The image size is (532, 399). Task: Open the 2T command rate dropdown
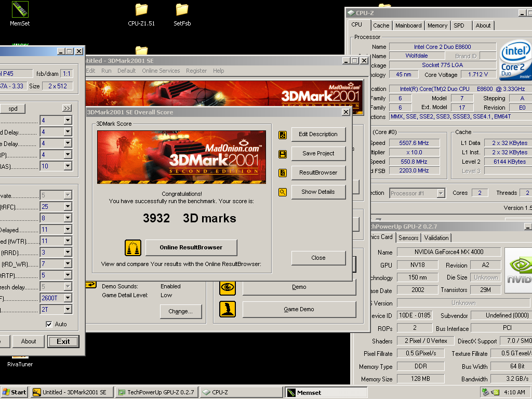[x=68, y=310]
